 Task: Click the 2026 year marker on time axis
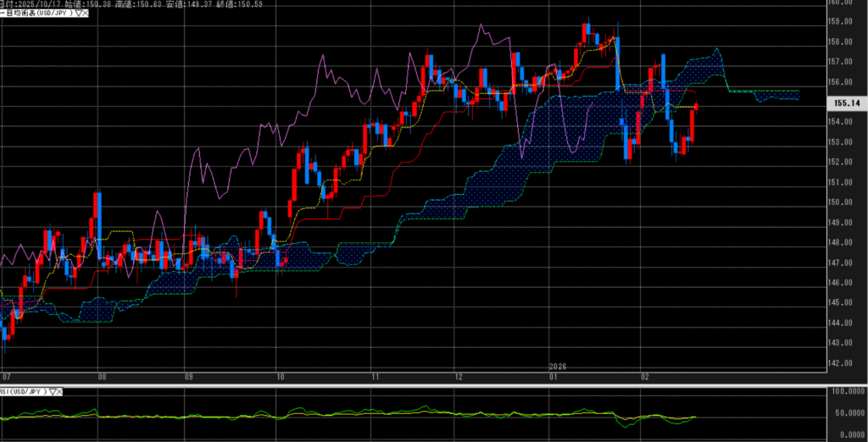(557, 365)
